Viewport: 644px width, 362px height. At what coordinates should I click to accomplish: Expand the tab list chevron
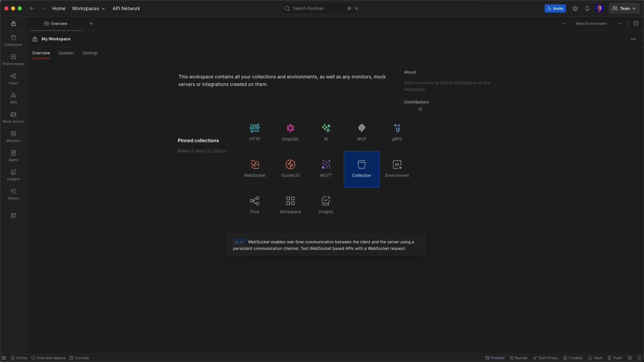click(564, 23)
